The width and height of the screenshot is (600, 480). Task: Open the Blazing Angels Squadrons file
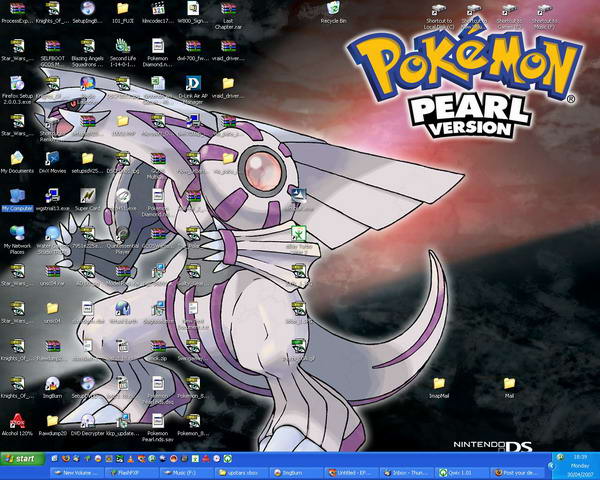click(x=87, y=52)
